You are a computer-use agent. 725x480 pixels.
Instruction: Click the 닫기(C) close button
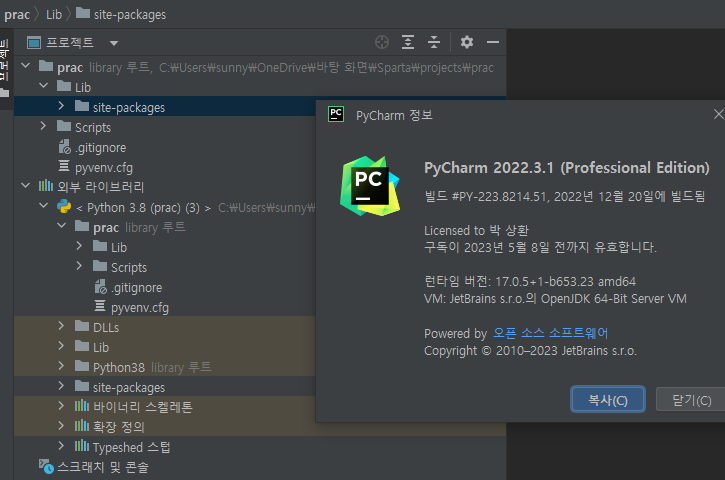pyautogui.click(x=691, y=400)
